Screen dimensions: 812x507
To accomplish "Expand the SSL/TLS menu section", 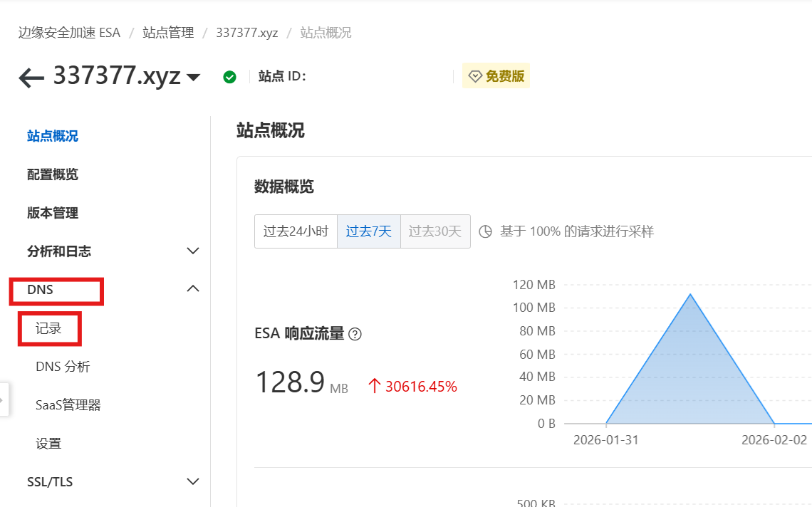I will (192, 482).
